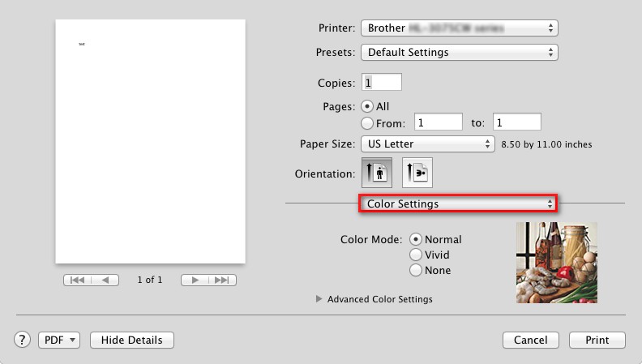Click the Help question mark button

(x=23, y=340)
